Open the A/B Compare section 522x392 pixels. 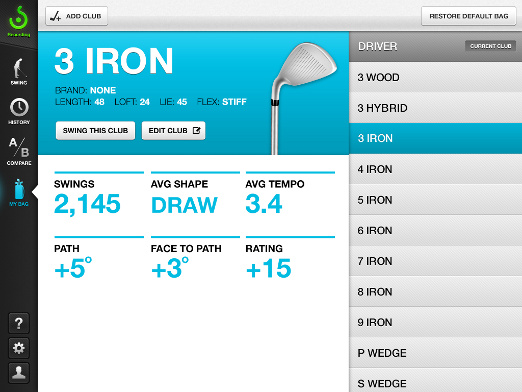click(x=19, y=151)
